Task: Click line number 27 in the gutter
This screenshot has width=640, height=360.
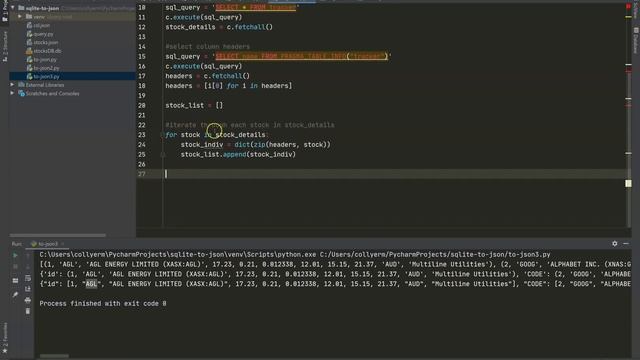Action: (141, 174)
